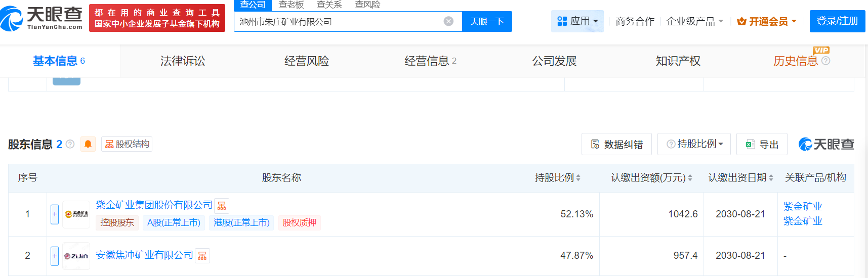Screen dimensions: 868x278
Task: Expand the 企业级产品 dropdown
Action: [x=694, y=21]
